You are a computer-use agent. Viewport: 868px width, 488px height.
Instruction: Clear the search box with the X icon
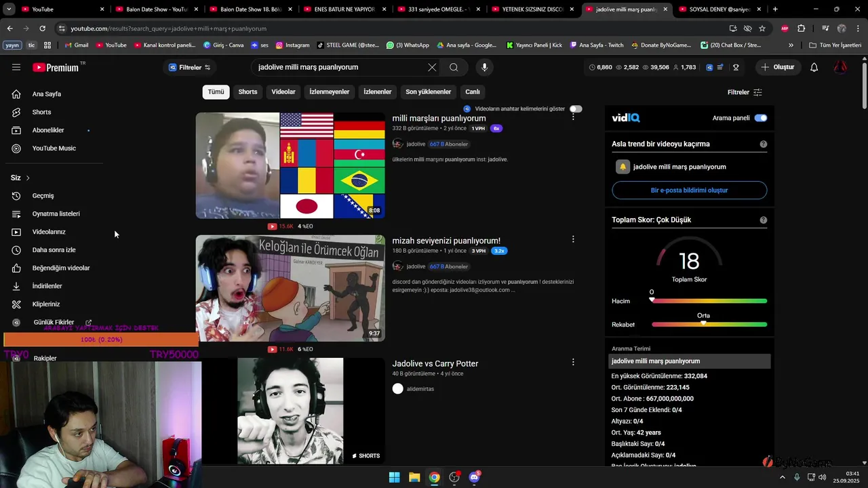[x=432, y=67]
